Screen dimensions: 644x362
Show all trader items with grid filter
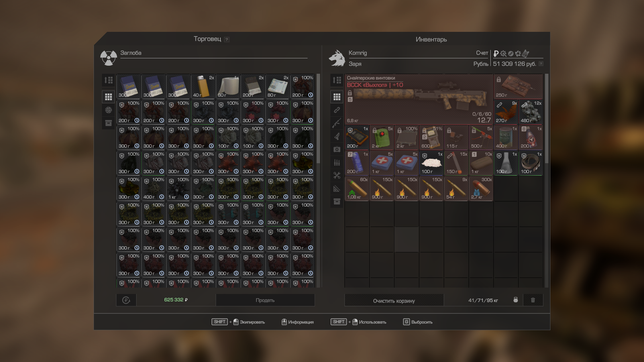(108, 97)
